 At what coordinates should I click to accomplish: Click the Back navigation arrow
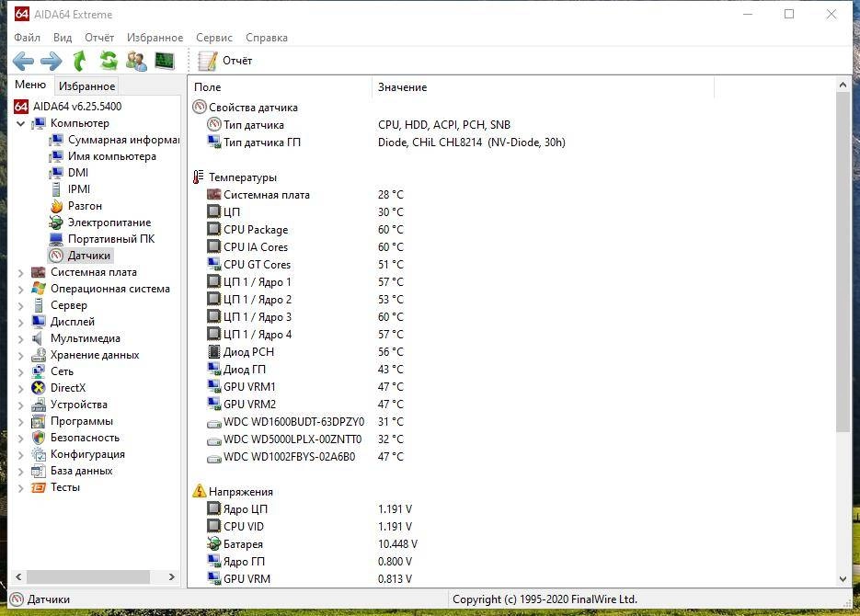[23, 61]
